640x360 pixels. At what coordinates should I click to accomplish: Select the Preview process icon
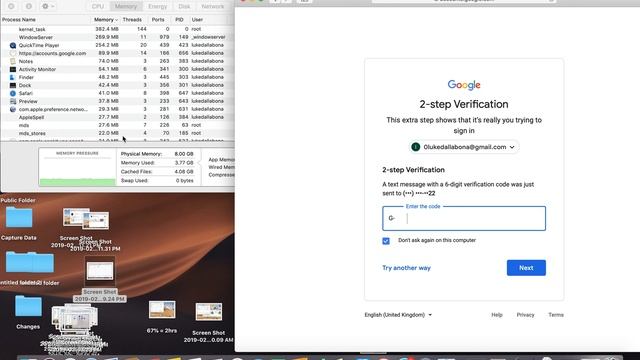13,101
